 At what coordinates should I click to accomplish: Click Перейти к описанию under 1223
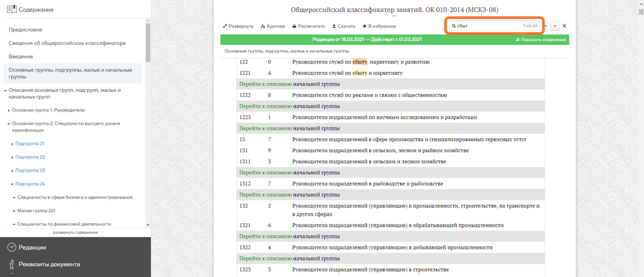tap(266, 128)
